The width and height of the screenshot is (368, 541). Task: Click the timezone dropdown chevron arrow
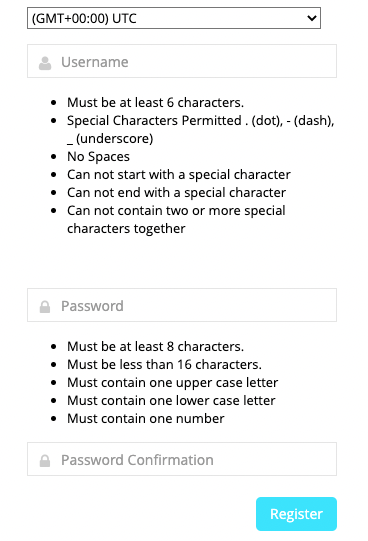tap(312, 18)
